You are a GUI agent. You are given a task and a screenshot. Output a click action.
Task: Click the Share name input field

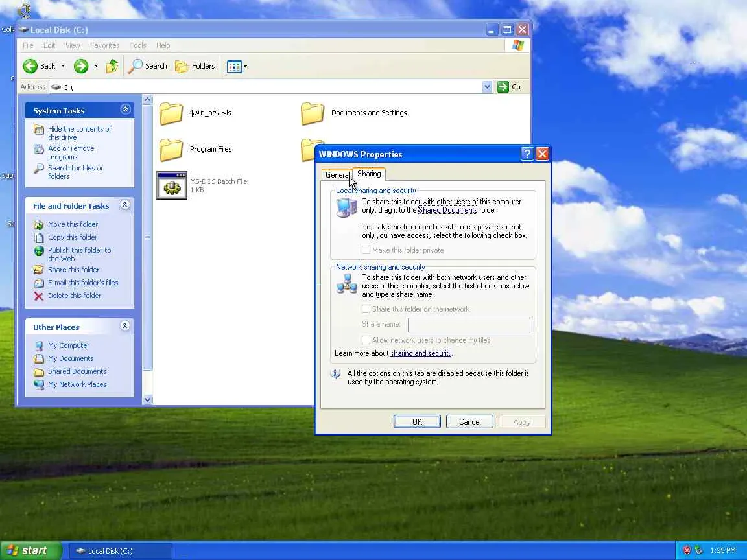point(469,325)
